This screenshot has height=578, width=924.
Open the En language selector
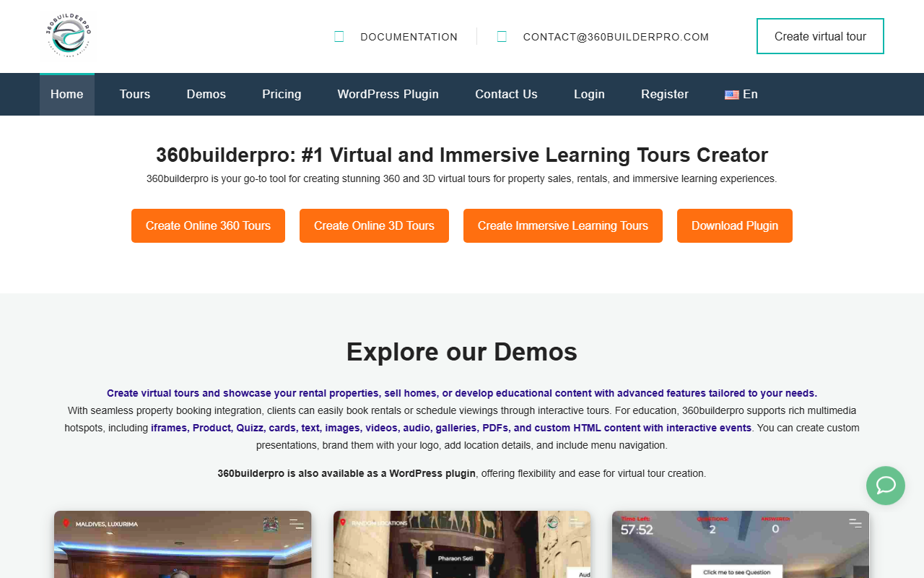(x=741, y=94)
